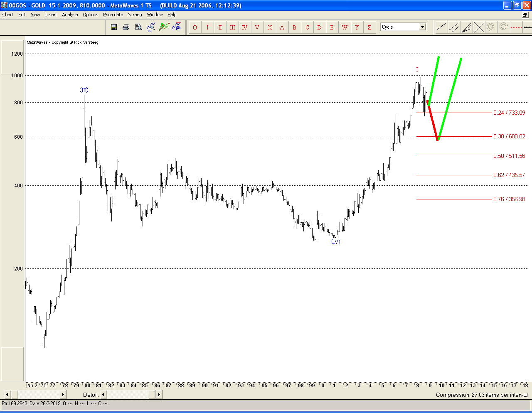The height and width of the screenshot is (413, 532).
Task: Open the Analyse menu
Action: point(70,15)
